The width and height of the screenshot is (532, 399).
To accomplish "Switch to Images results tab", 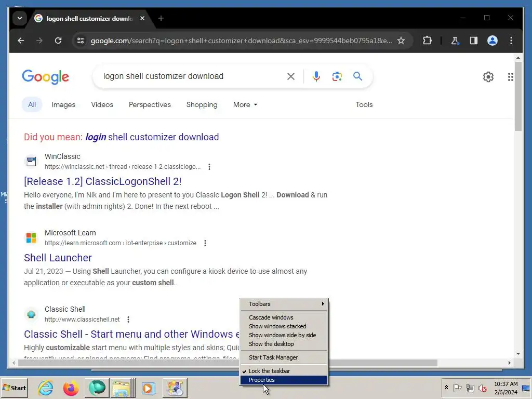I will 63,104.
